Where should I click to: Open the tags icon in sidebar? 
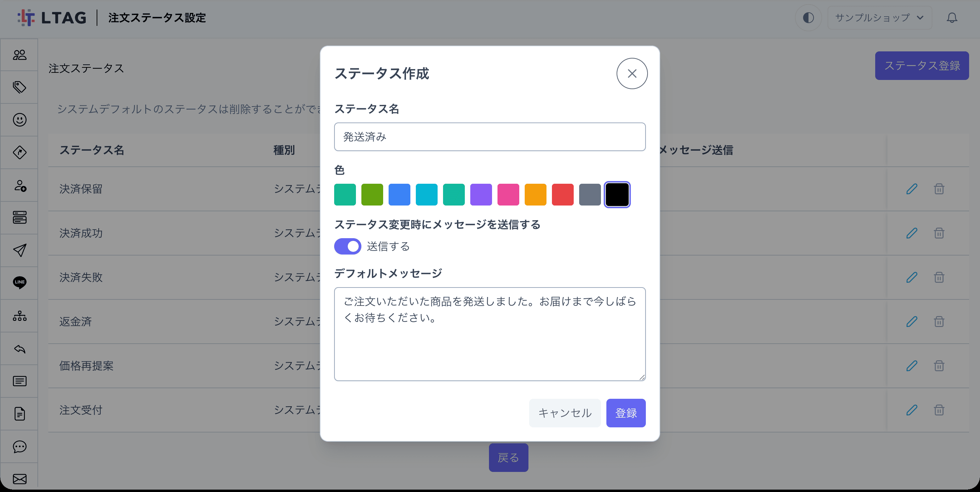20,87
